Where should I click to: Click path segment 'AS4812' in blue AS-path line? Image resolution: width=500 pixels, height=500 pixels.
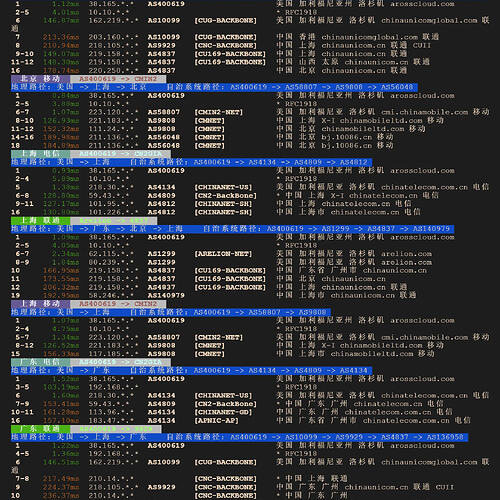click(x=353, y=162)
